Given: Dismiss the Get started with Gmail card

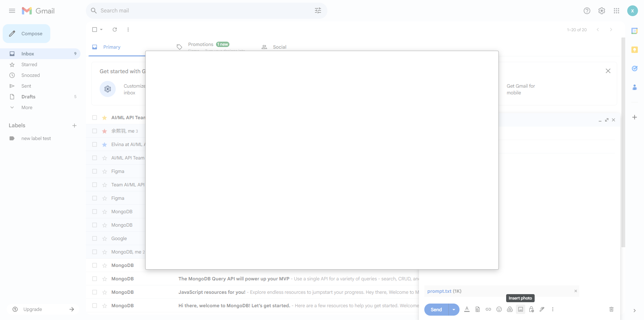Looking at the screenshot, I should (608, 71).
